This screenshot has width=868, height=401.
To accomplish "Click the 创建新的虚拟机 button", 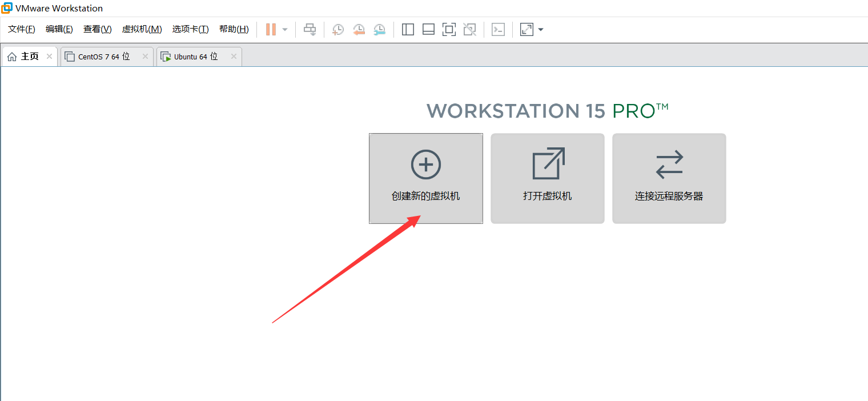I will click(x=426, y=178).
